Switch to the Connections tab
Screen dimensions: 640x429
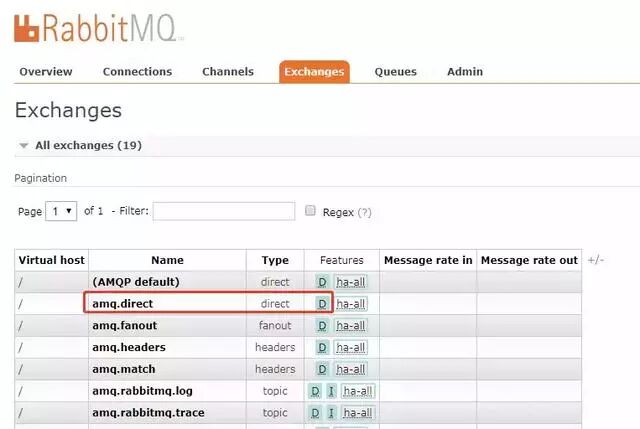(137, 72)
